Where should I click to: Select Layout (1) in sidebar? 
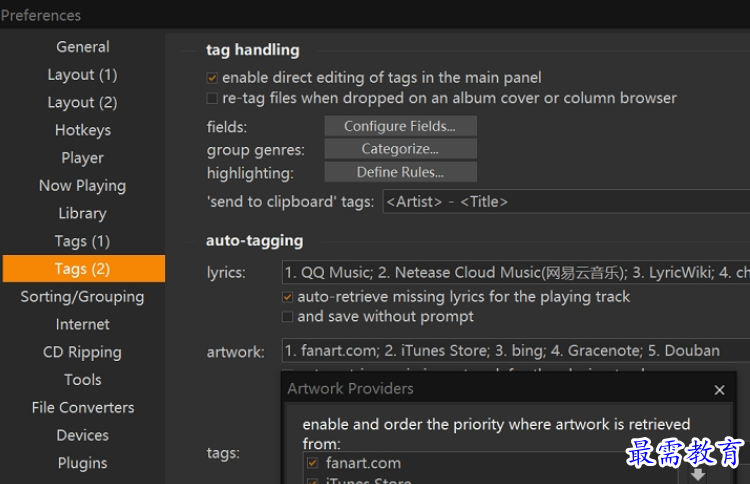(83, 75)
